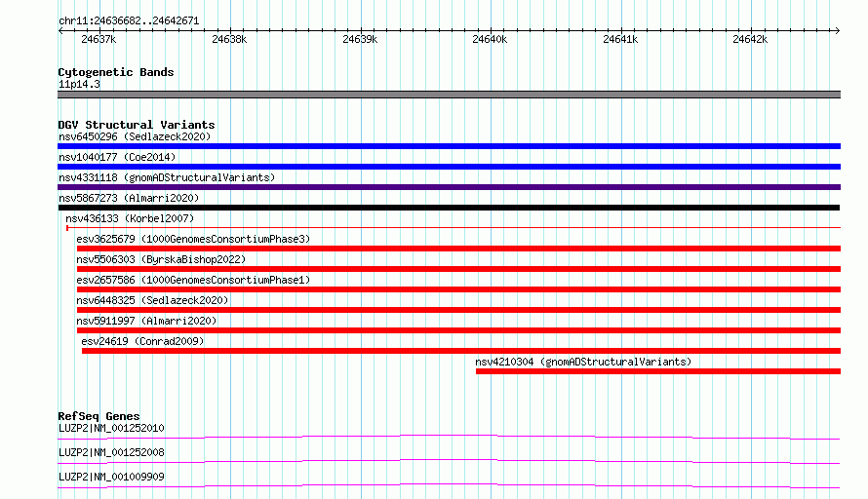The height and width of the screenshot is (499, 868).
Task: Open the LUZP2|NM_001252008 transcript label
Action: [111, 452]
